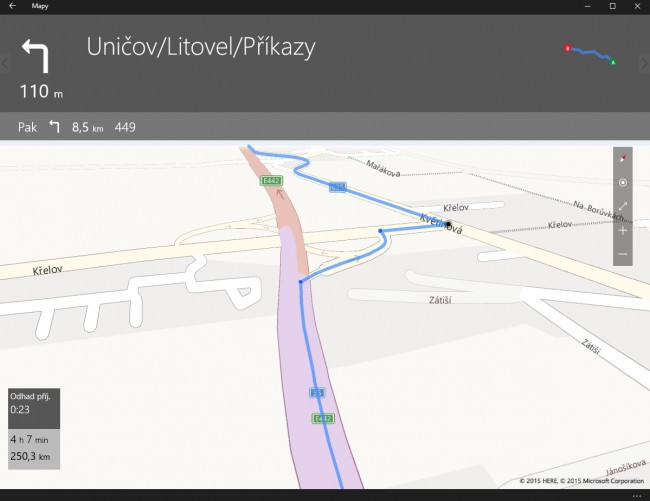The image size is (650, 501).
Task: Click the small next-turn left arrow icon
Action: pos(55,127)
